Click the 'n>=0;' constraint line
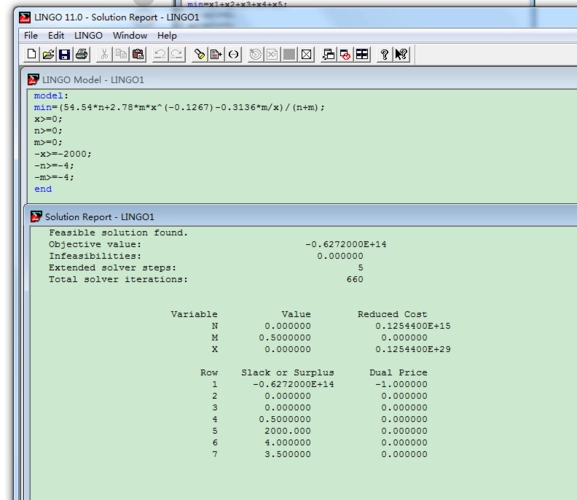The width and height of the screenshot is (577, 500). tap(48, 131)
